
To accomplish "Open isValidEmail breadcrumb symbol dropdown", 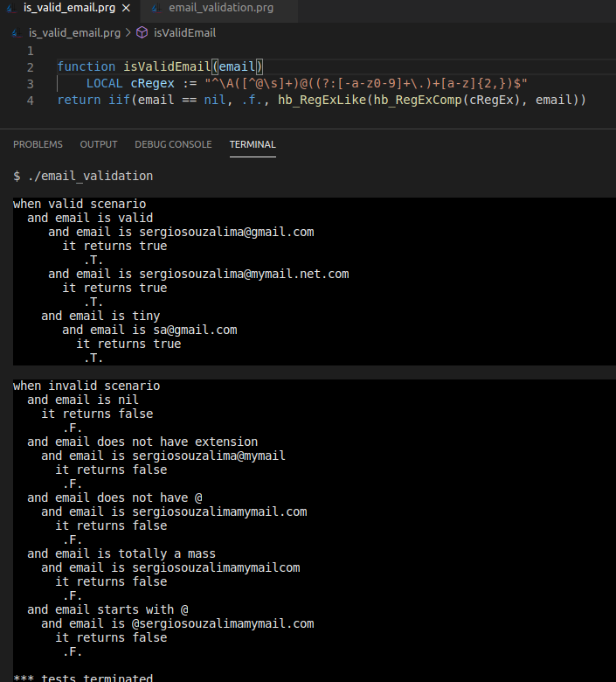I will point(184,33).
